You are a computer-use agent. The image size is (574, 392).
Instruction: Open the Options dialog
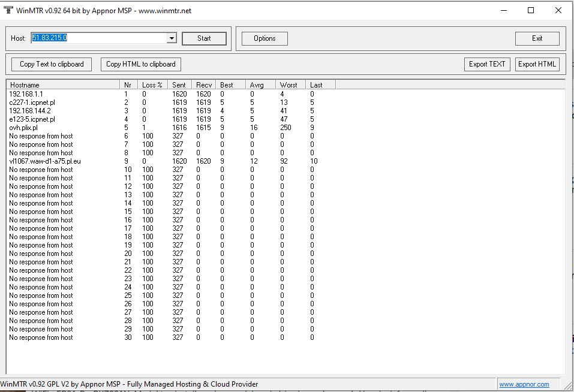(265, 38)
